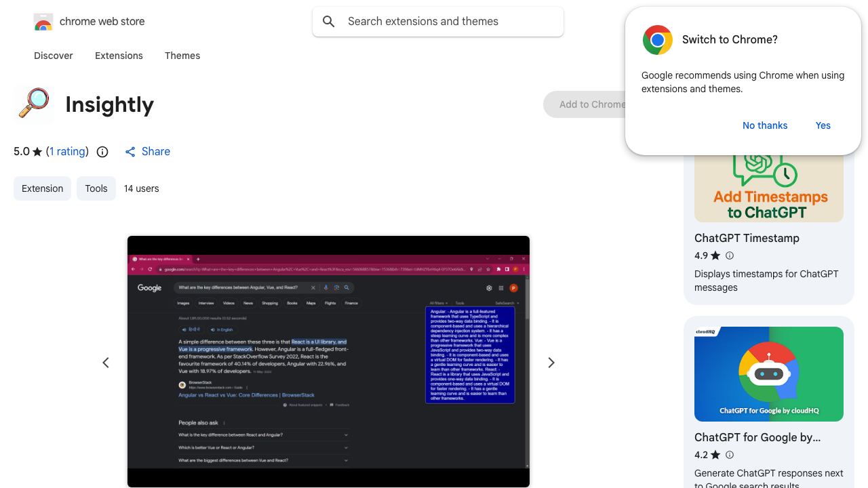Click ChatGPT for Google 4.2 rating value
The height and width of the screenshot is (488, 868).
click(701, 455)
